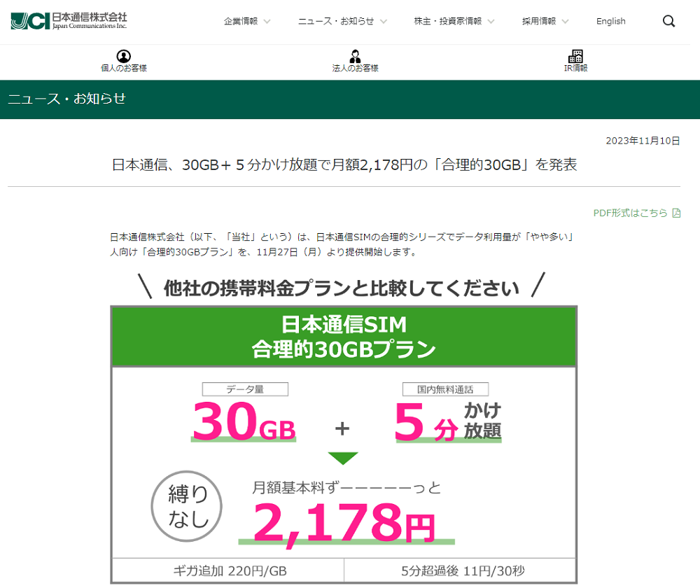Click the JCI Japan Communications logo

[69, 21]
